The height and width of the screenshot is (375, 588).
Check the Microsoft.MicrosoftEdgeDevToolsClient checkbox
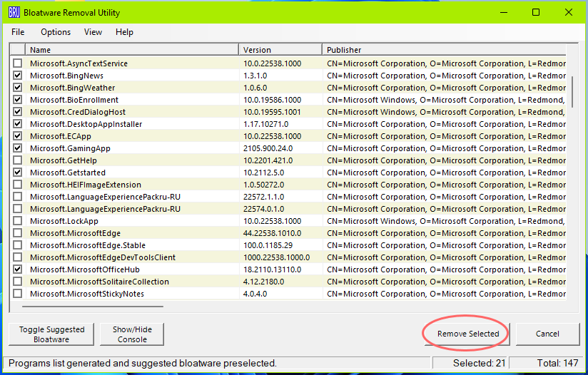pos(17,257)
